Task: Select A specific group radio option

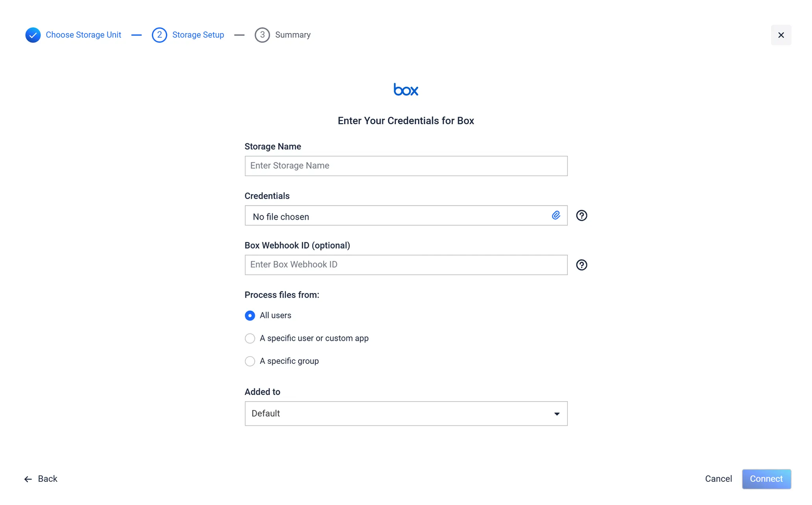Action: click(x=250, y=361)
